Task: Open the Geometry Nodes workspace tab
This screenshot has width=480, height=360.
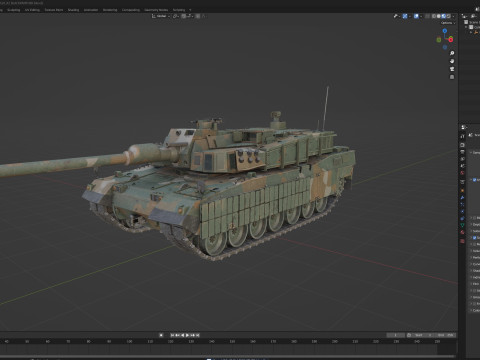Action: tap(156, 10)
